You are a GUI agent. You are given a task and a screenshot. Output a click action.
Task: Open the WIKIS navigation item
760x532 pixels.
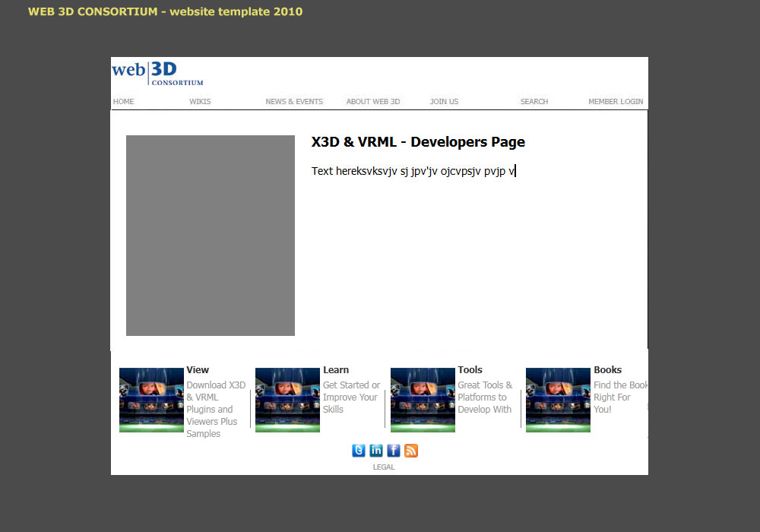(x=200, y=101)
